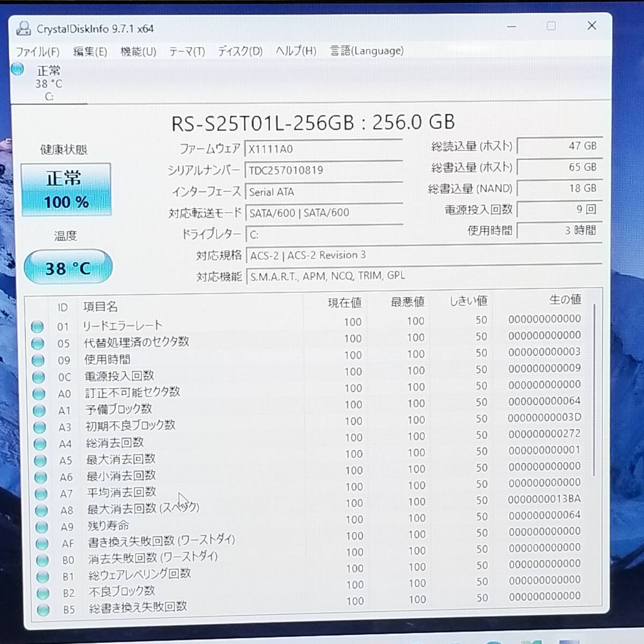Screen dimensions: 644x644
Task: Click status orb for B2 不良ブロック数
Action: coord(43,594)
